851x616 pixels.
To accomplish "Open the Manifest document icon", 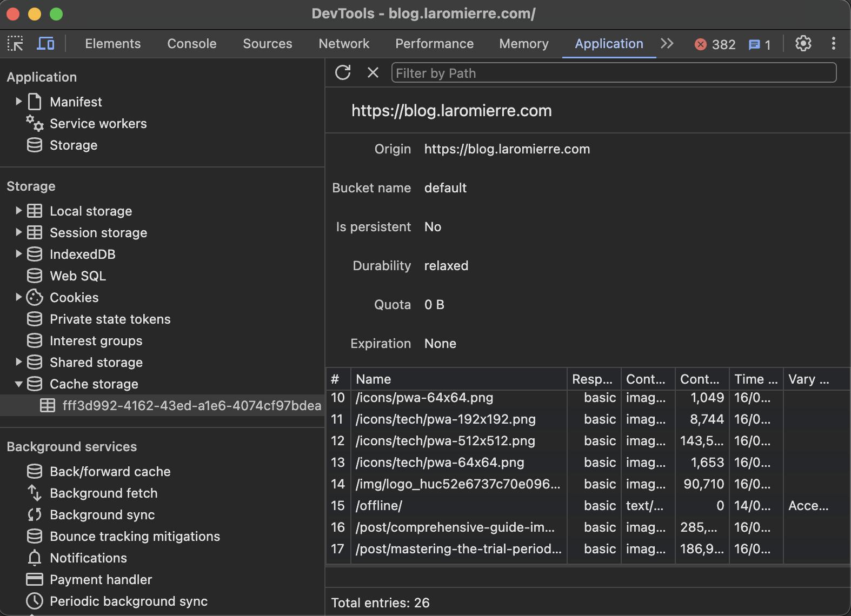I will click(x=35, y=102).
